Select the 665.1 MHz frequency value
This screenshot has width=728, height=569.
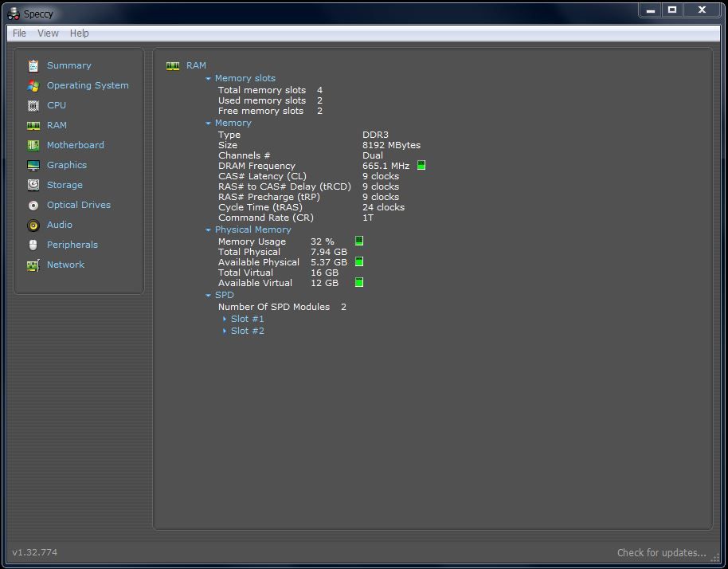386,166
